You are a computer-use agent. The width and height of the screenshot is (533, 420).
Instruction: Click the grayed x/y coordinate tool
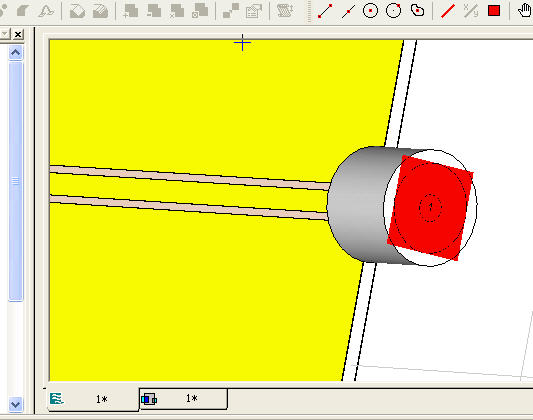pos(471,11)
